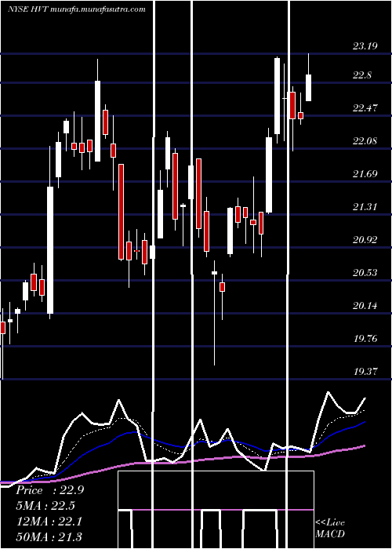
Task: Select the 20.14 price axis label
Action: pyautogui.click(x=365, y=306)
